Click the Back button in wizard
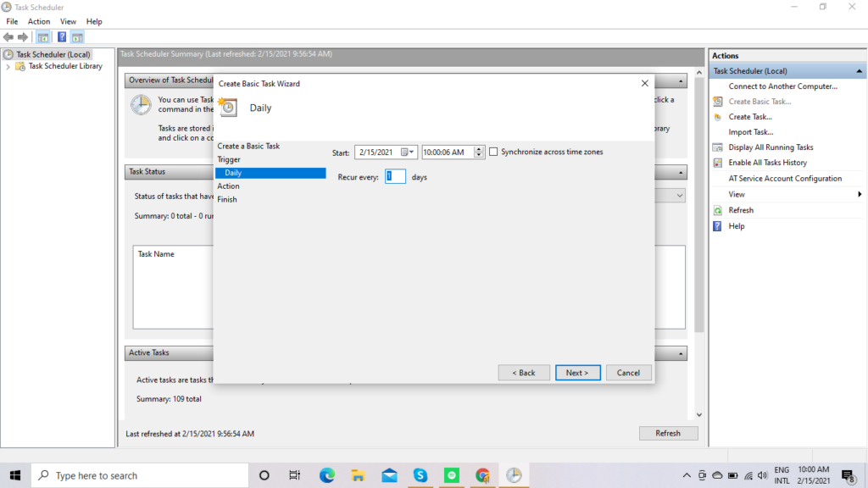868x488 pixels. 524,373
